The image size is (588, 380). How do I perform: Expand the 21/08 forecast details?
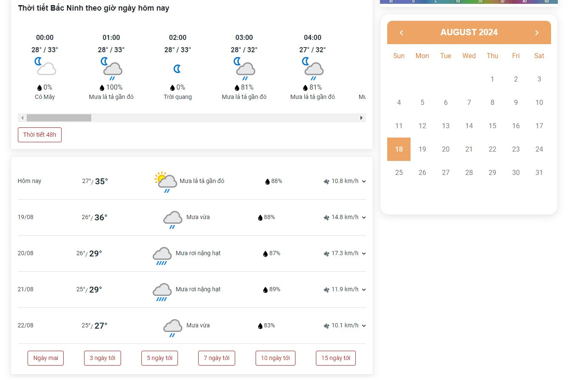[x=364, y=290]
